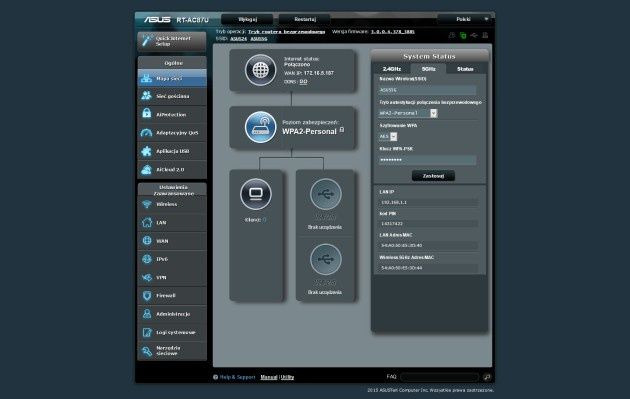Image resolution: width=630 pixels, height=399 pixels.
Task: Open Adaptacyjny QoS settings
Action: point(172,133)
